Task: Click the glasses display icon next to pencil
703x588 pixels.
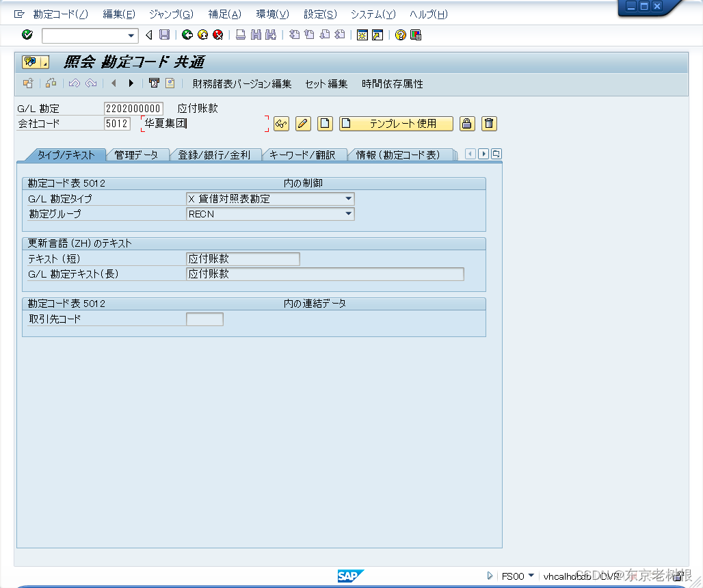Action: pos(282,124)
